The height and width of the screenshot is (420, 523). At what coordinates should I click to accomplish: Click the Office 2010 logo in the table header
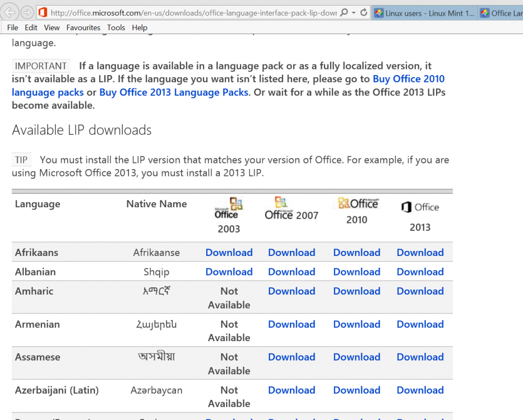tap(357, 204)
